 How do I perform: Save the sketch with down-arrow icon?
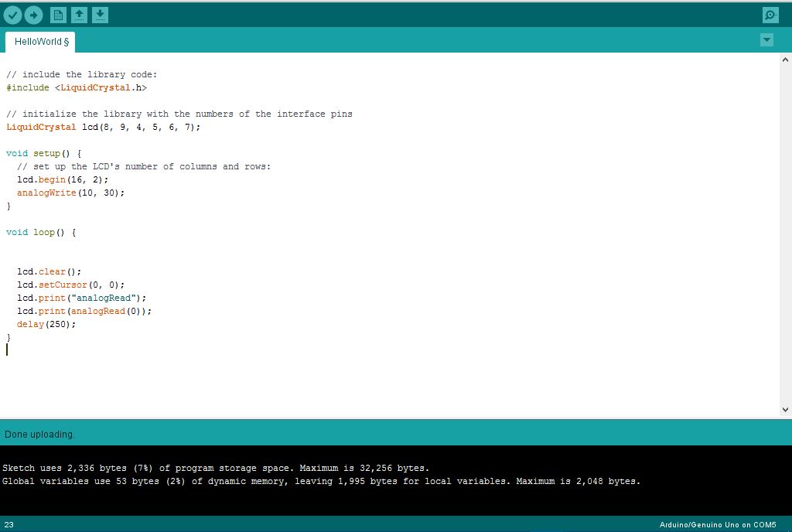coord(100,15)
